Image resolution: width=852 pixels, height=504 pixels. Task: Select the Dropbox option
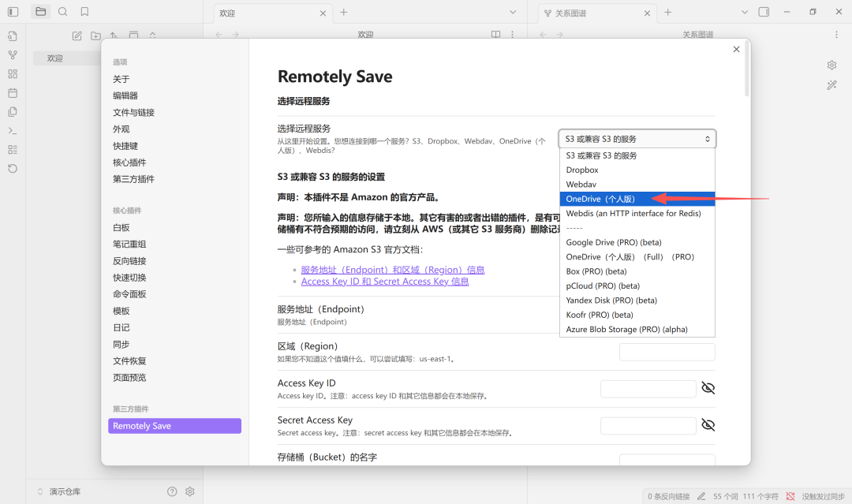point(637,170)
